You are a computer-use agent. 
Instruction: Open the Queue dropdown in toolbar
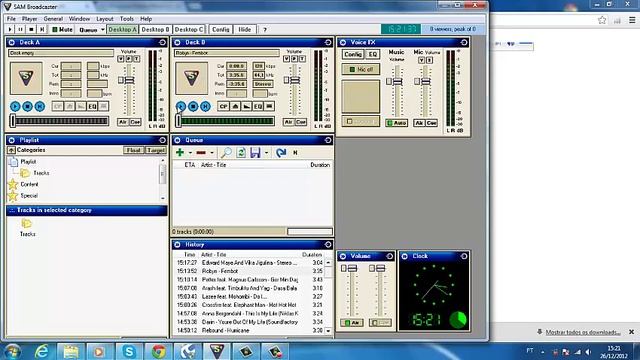91,29
